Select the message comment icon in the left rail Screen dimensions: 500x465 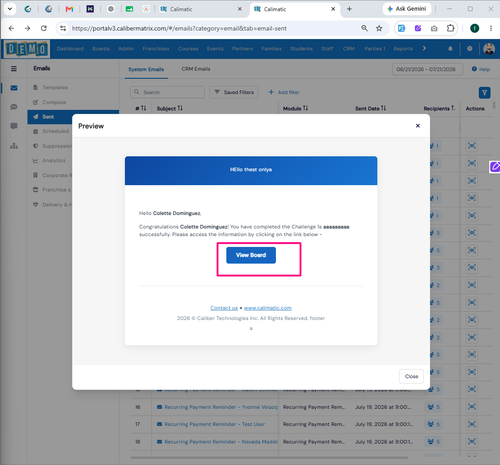(x=14, y=126)
